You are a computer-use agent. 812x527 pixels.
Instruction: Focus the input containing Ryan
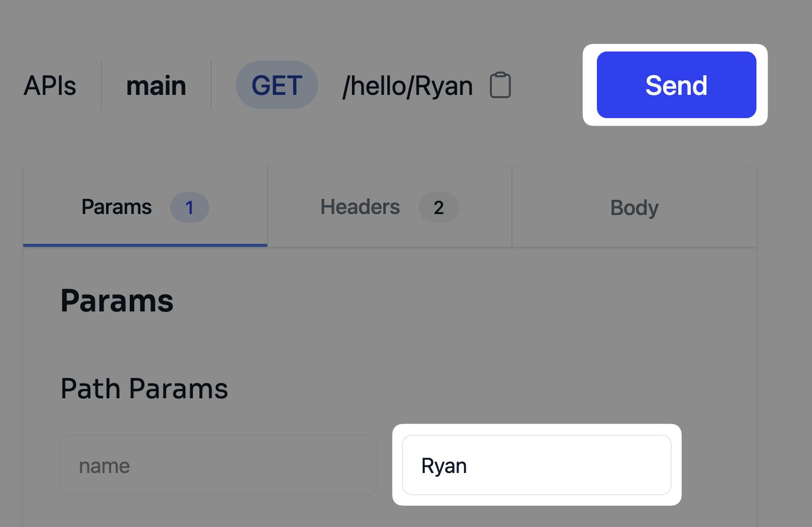click(x=536, y=465)
